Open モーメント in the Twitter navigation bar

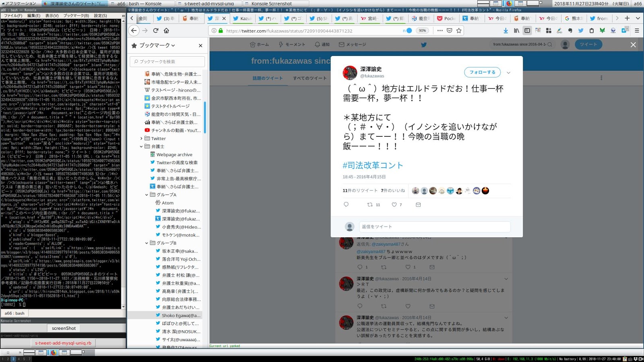(x=292, y=45)
